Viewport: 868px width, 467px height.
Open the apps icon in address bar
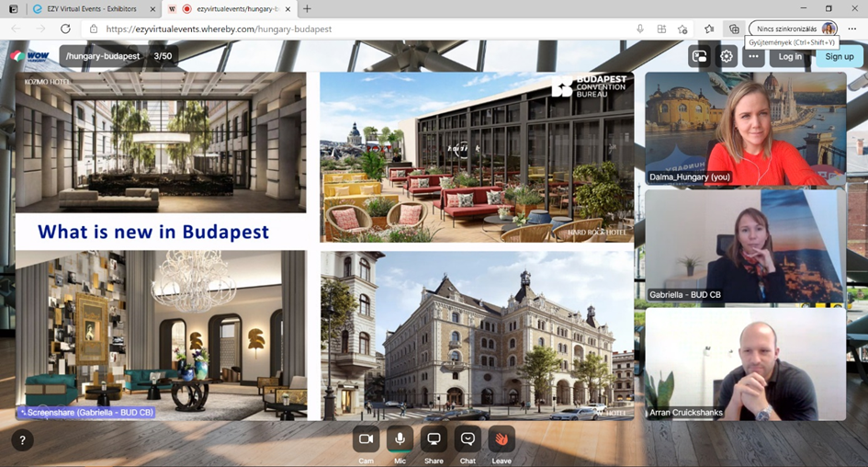click(661, 28)
